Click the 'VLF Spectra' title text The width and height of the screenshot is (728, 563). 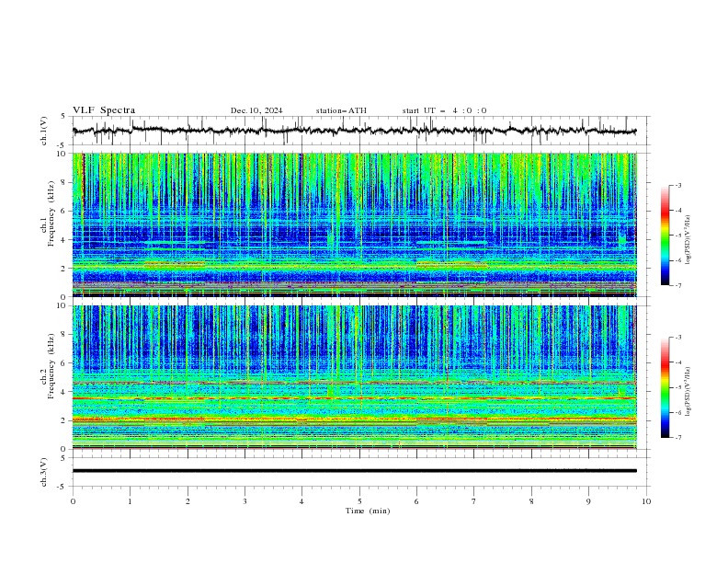click(104, 110)
